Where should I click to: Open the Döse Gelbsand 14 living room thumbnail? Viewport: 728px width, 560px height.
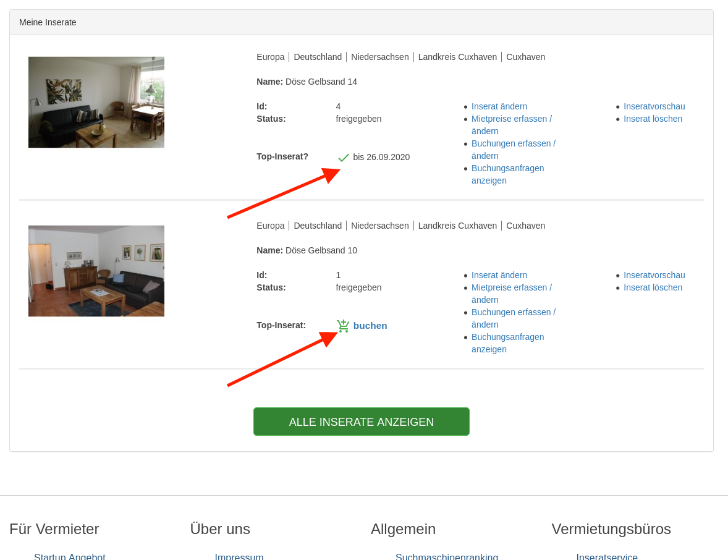[96, 102]
